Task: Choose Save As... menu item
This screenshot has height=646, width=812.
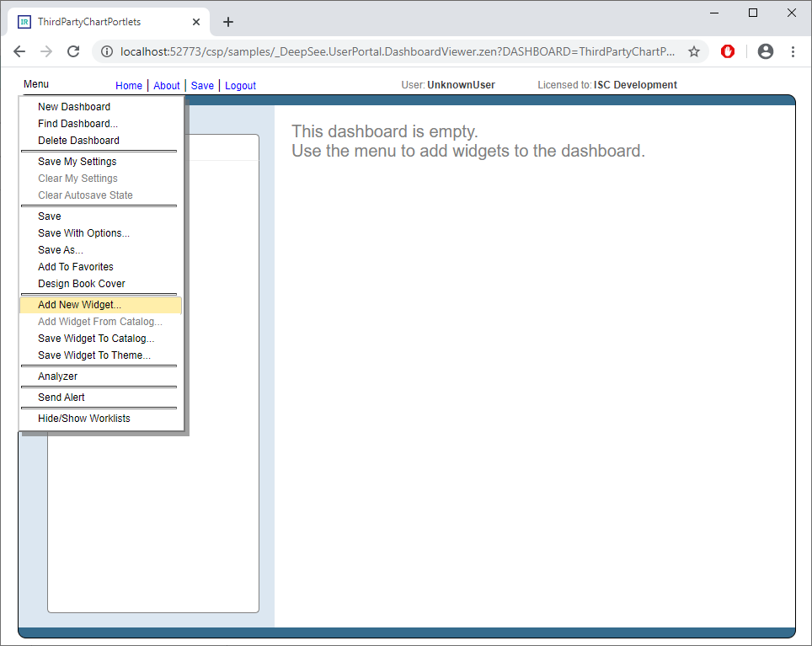Action: coord(101,250)
